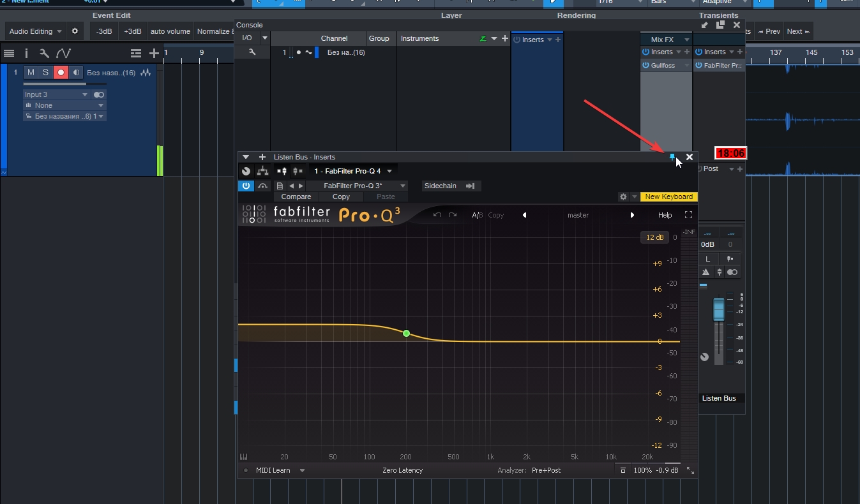Image resolution: width=860 pixels, height=504 pixels.
Task: Open the None instrument output dropdown
Action: tap(64, 105)
